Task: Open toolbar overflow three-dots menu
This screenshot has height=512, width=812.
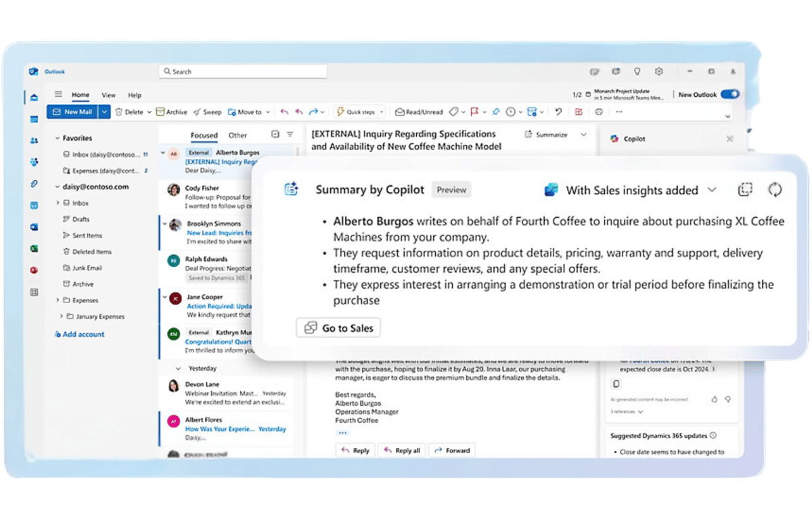Action: pyautogui.click(x=618, y=112)
